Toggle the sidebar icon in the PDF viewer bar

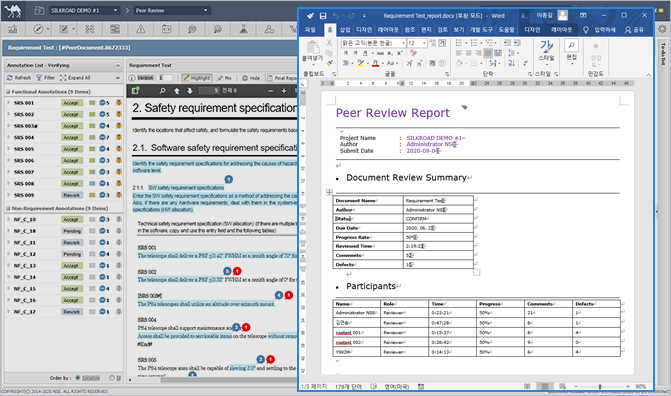click(136, 91)
